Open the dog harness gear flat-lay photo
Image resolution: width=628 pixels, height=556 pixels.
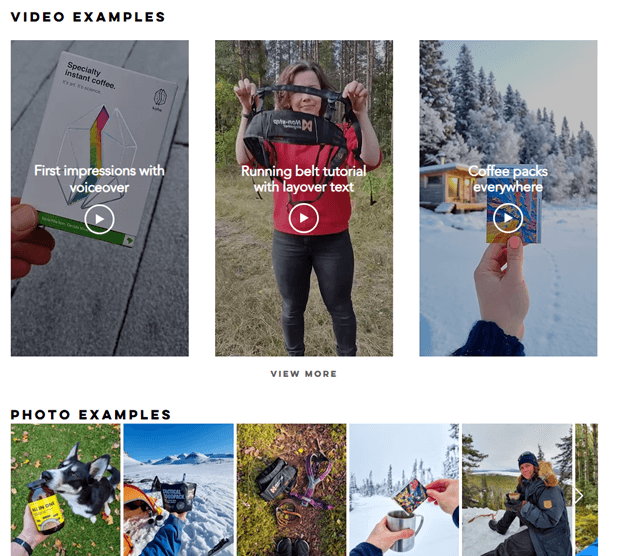tap(291, 490)
